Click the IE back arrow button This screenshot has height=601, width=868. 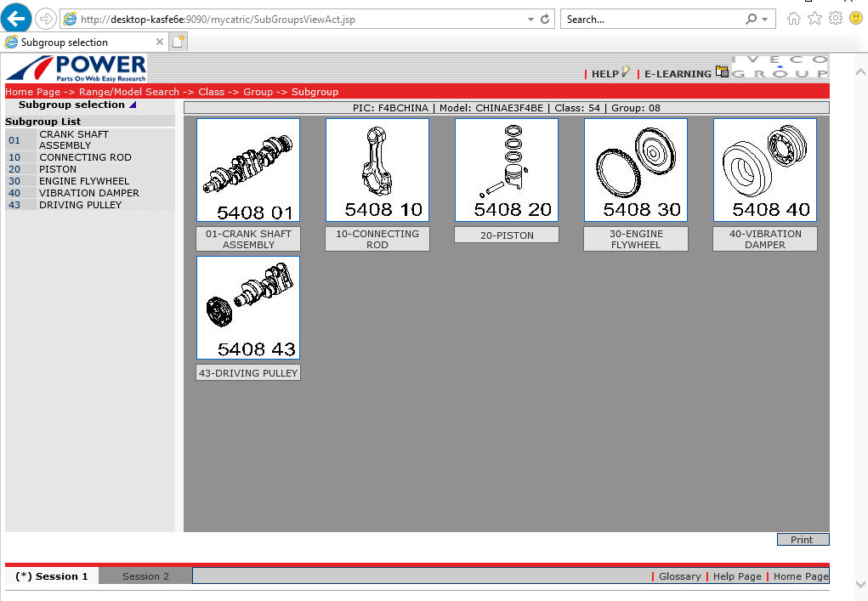tap(17, 19)
